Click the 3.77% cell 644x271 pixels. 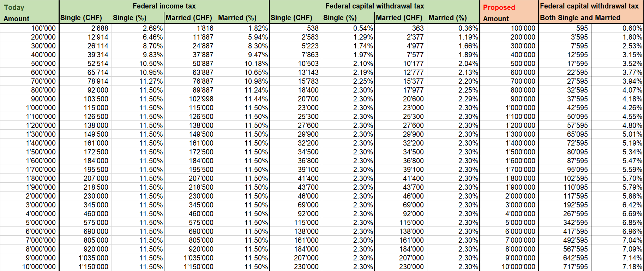[618, 72]
